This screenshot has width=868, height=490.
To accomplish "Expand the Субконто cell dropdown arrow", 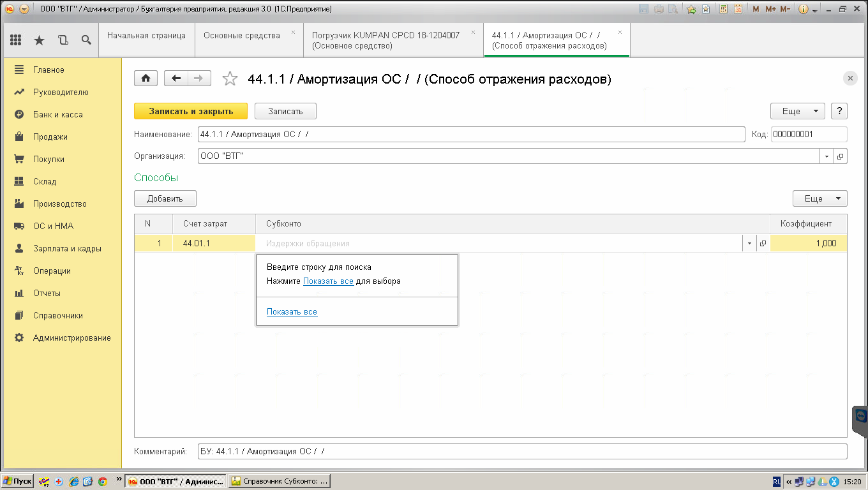I will click(749, 243).
